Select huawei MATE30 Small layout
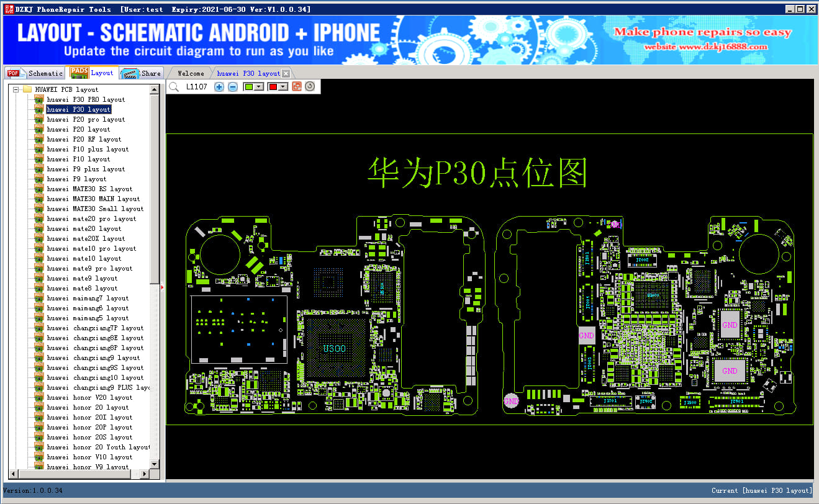The height and width of the screenshot is (504, 819). pos(95,209)
